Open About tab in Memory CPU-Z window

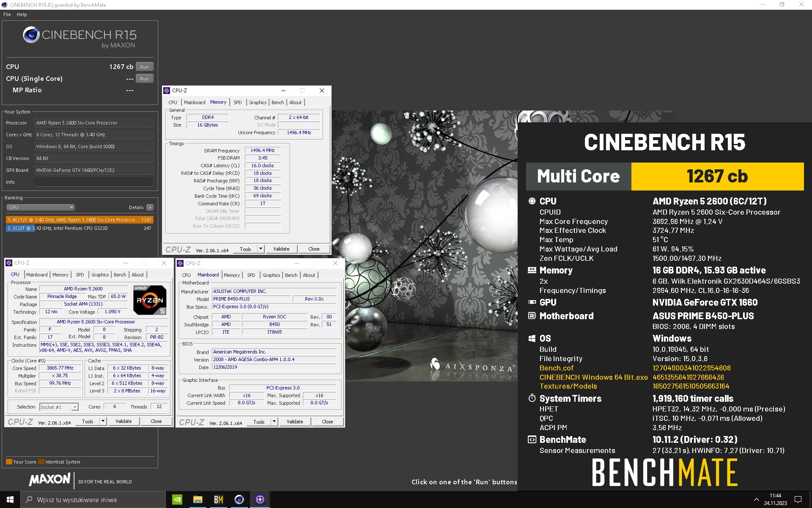pos(296,102)
